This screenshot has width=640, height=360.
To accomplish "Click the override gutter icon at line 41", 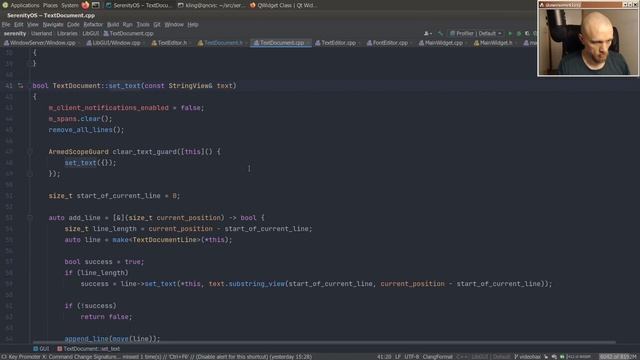I will (20, 86).
